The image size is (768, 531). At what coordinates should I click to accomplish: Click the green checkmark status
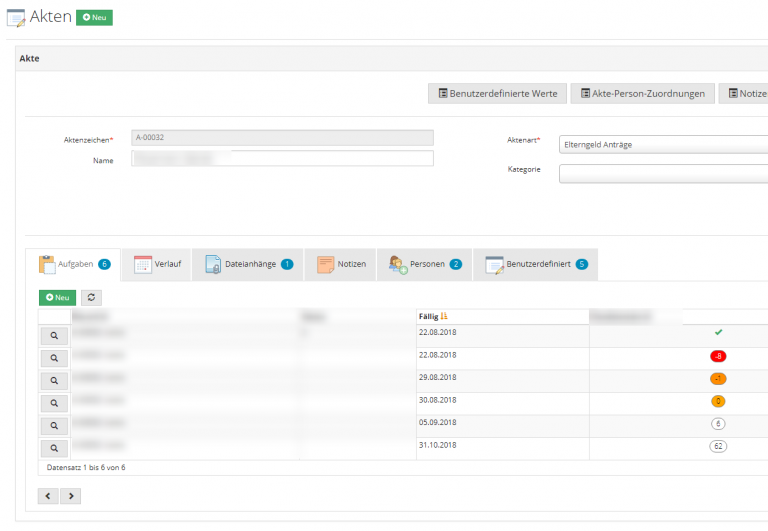[x=718, y=333]
